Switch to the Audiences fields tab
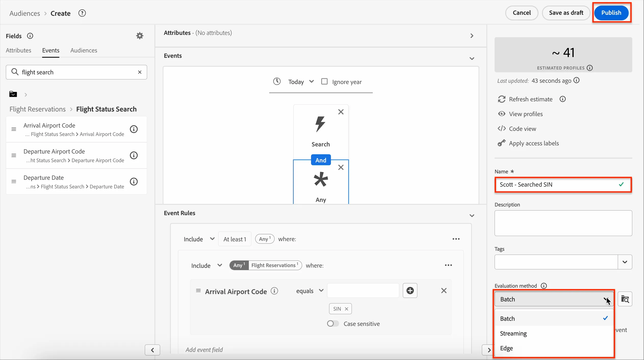 click(x=84, y=50)
